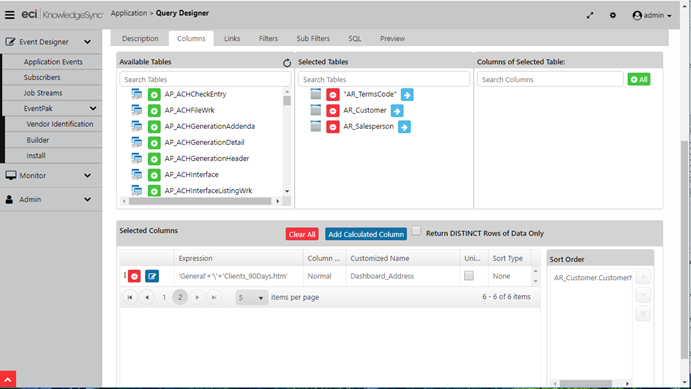Open Application Events in sidebar

(x=53, y=62)
